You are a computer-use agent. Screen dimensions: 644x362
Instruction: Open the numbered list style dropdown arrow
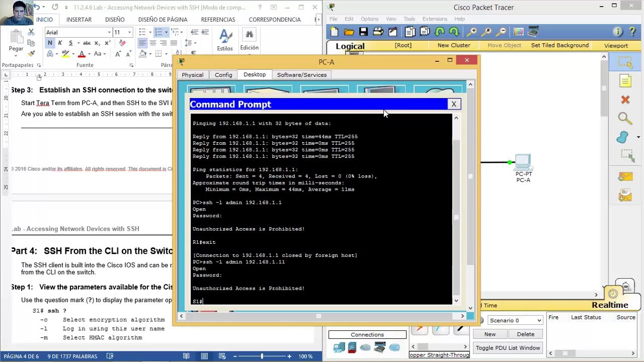coord(166,32)
